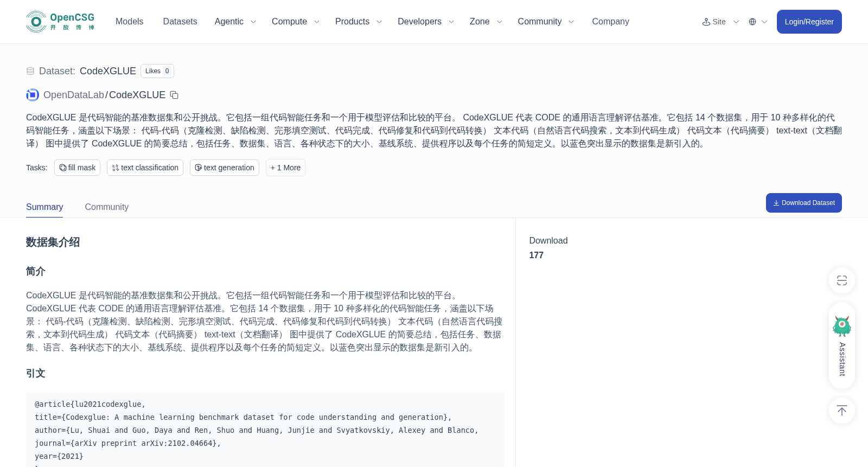
Task: Open the language chevron dropdown
Action: coord(764,22)
